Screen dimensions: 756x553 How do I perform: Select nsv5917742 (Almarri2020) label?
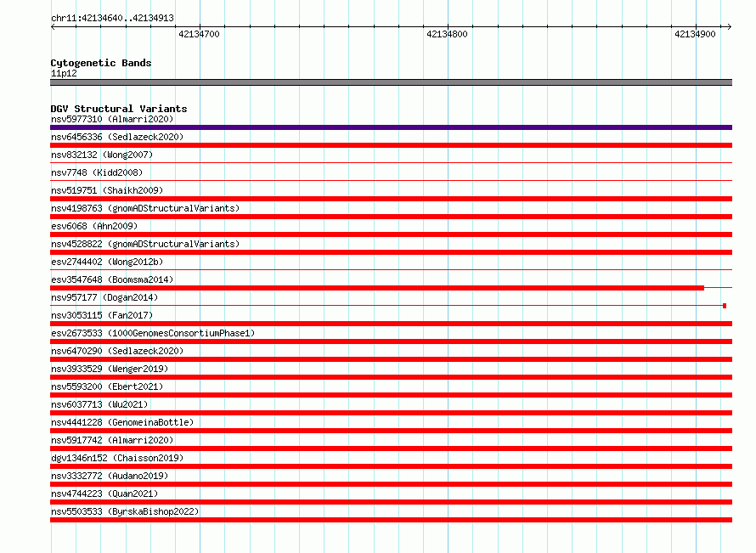(112, 440)
